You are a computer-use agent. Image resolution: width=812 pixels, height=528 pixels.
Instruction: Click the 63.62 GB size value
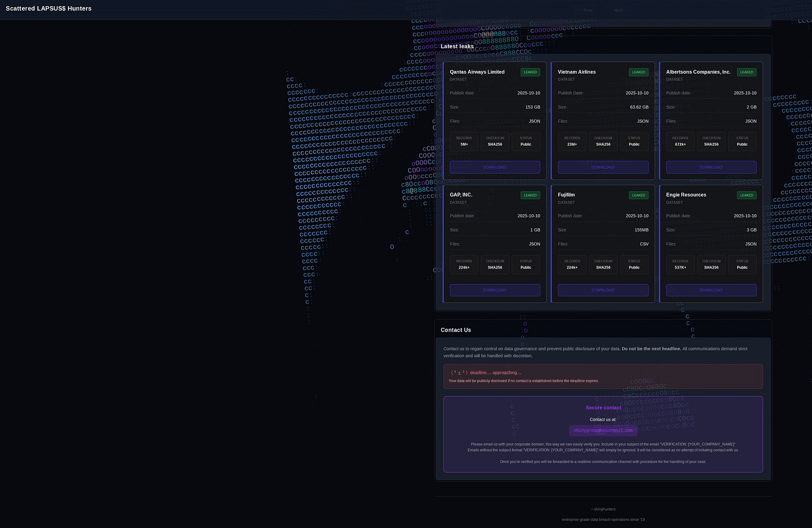(x=639, y=107)
